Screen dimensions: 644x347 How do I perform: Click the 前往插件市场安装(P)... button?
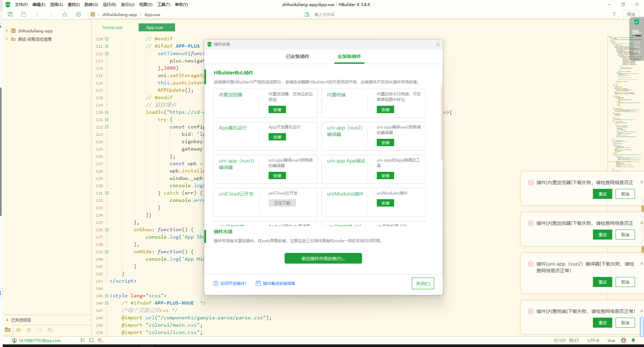click(323, 258)
